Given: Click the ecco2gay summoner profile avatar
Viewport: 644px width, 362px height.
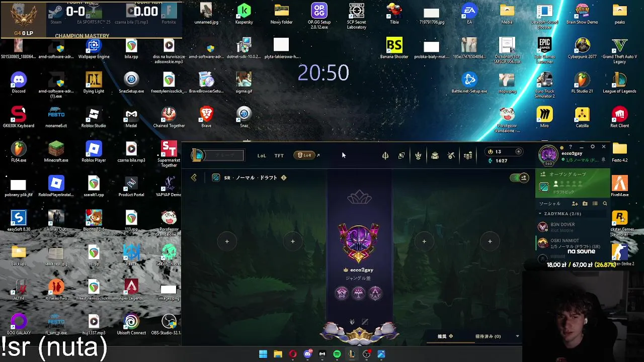Looking at the screenshot, I should click(548, 155).
